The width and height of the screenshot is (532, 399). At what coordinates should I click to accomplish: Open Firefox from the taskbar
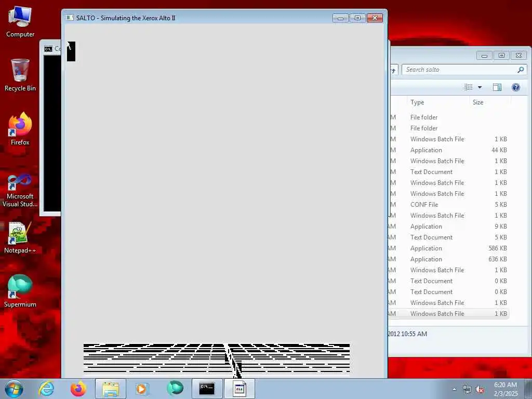pos(78,389)
